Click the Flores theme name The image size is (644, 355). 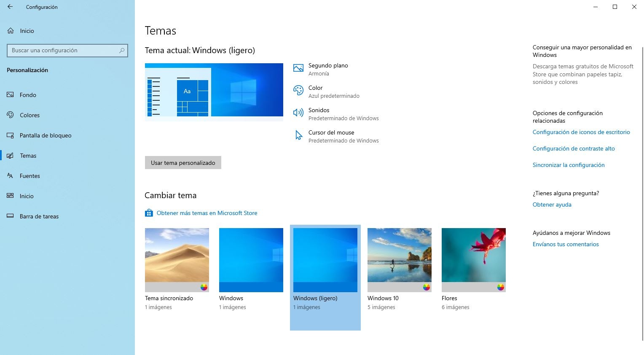[x=449, y=298]
